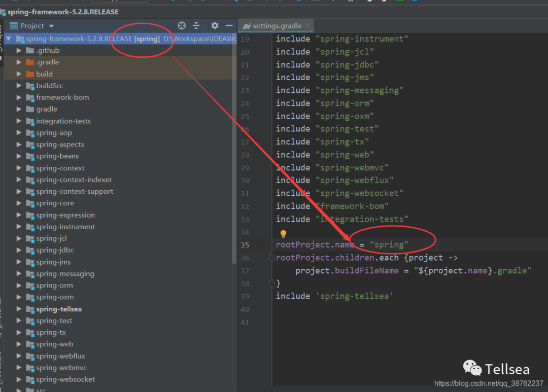Expand the gradle folder

(19, 109)
